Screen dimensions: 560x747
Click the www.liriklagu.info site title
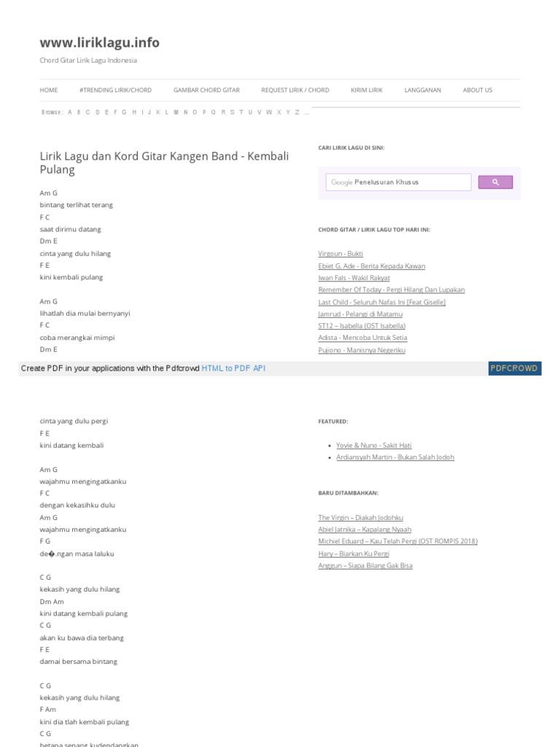pyautogui.click(x=100, y=42)
